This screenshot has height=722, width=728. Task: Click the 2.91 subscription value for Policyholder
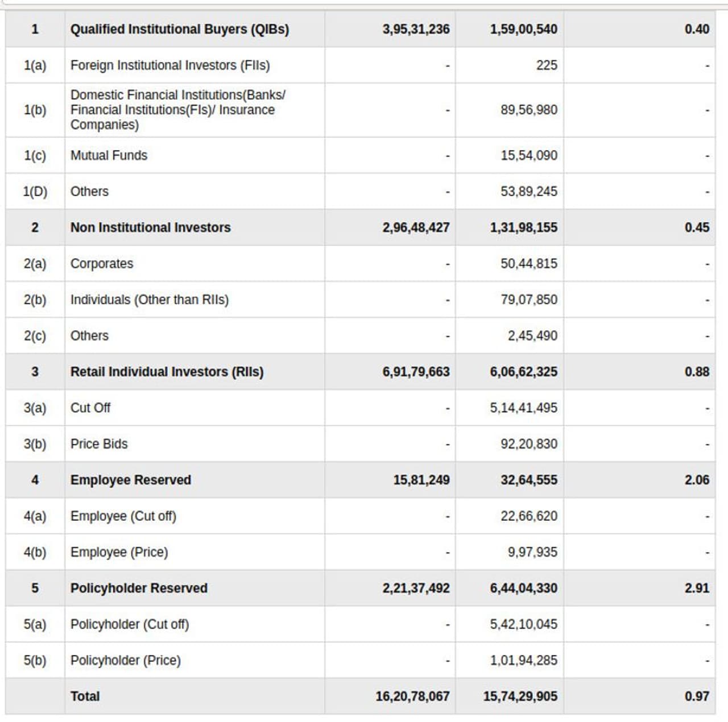click(697, 588)
